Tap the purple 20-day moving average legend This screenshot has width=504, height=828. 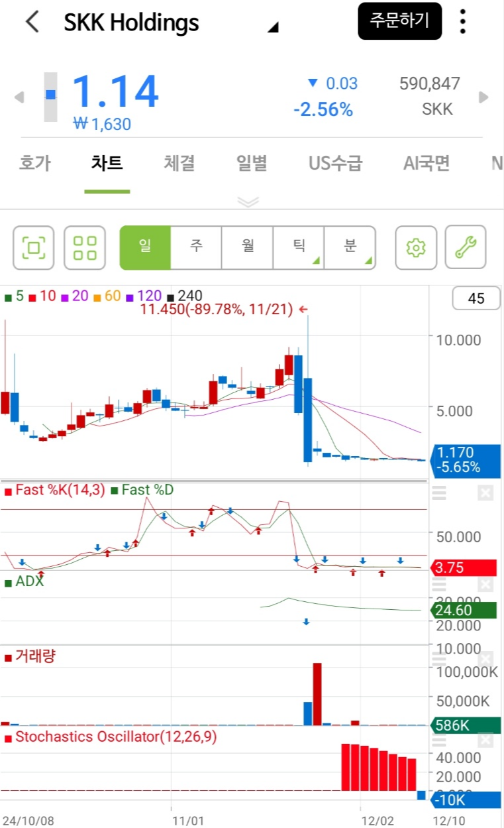pos(74,296)
